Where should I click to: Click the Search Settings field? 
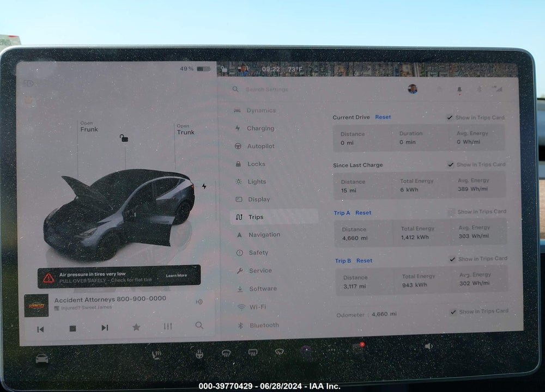point(267,89)
